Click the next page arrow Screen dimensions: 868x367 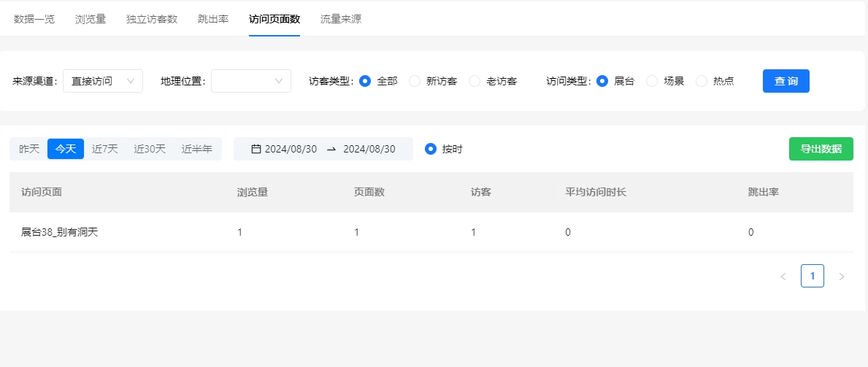pos(842,277)
